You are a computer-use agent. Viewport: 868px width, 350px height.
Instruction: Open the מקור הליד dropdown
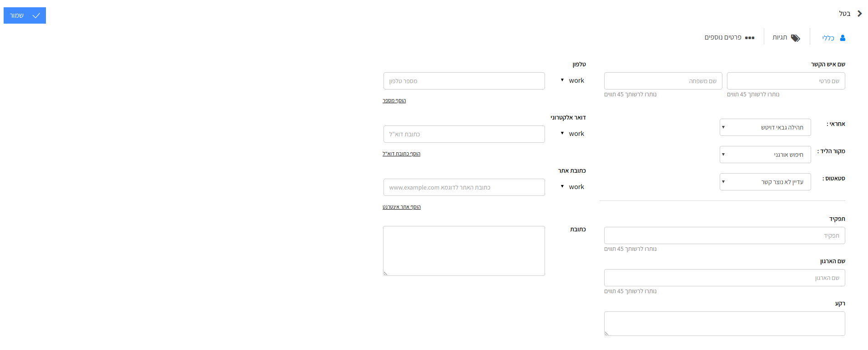tap(765, 155)
